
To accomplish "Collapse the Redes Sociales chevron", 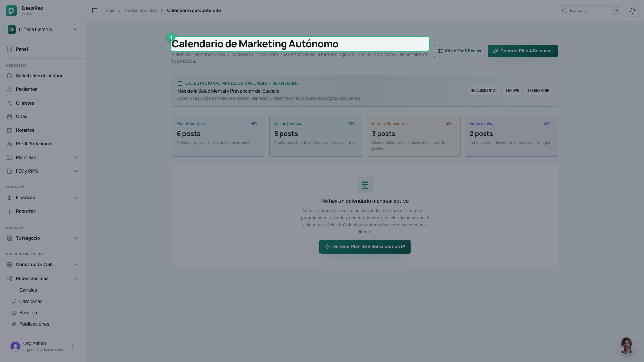I will pos(76,279).
